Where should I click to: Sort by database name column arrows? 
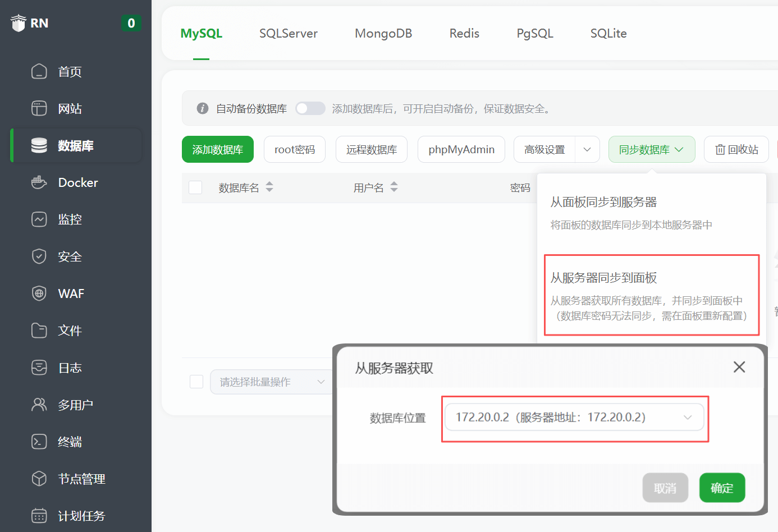(x=269, y=187)
